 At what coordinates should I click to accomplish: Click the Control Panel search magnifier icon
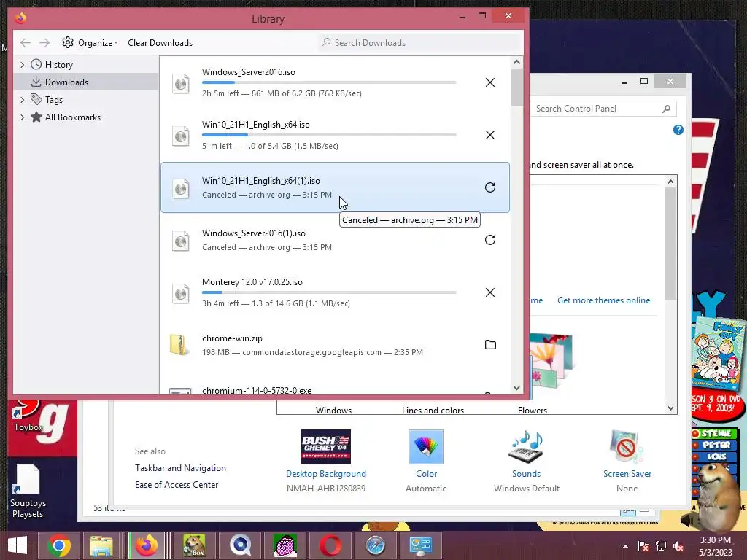[667, 109]
